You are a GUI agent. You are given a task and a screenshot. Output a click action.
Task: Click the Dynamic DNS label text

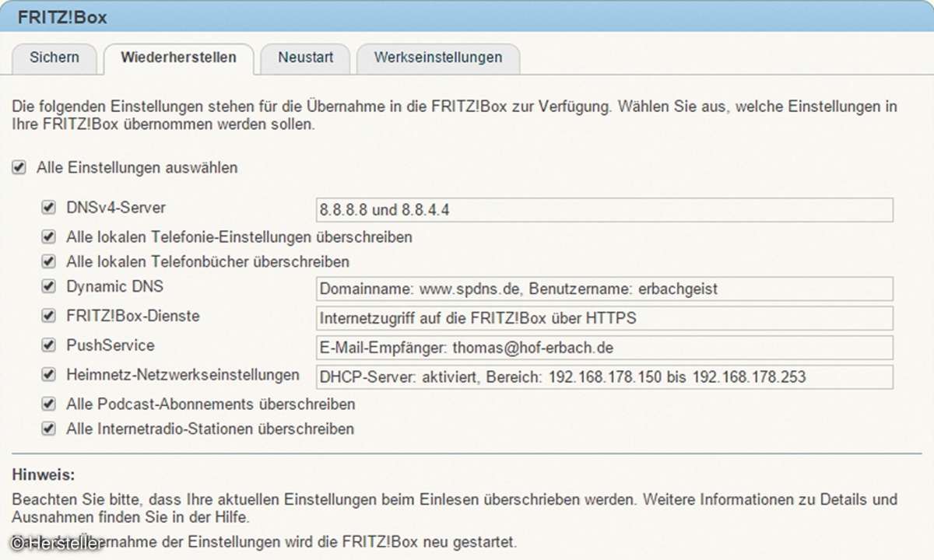tap(115, 286)
